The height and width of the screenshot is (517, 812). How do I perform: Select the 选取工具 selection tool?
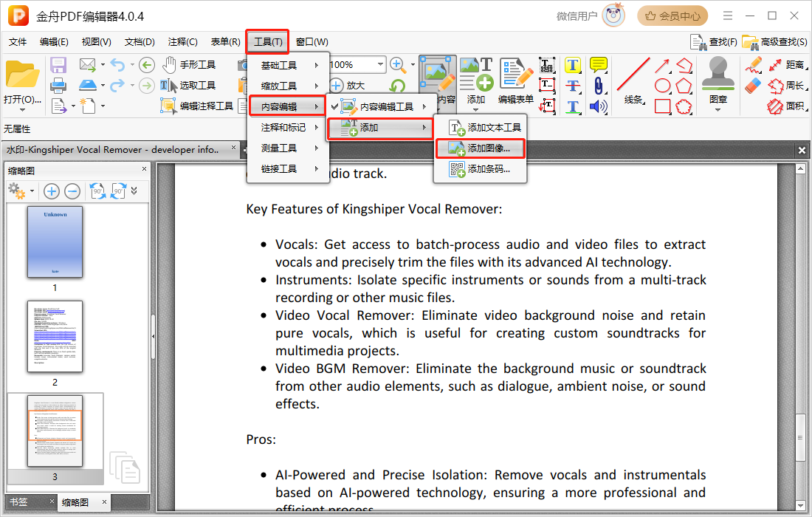(x=187, y=86)
